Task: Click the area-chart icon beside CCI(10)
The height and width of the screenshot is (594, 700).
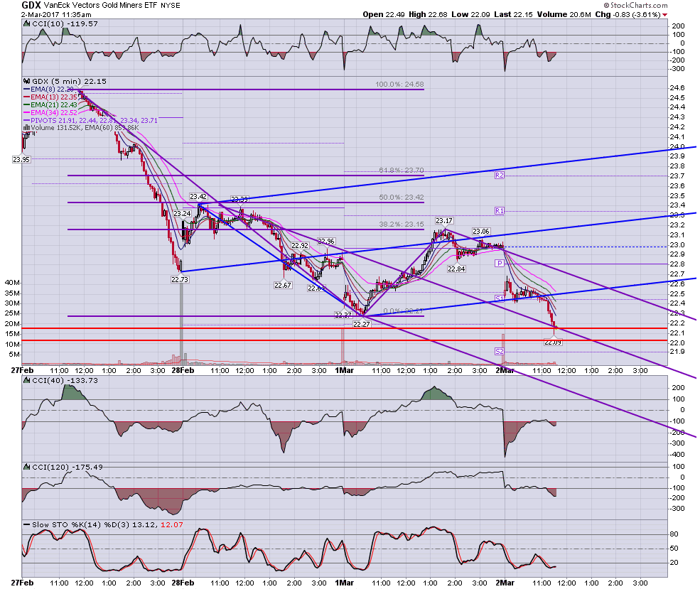Action: pos(27,24)
